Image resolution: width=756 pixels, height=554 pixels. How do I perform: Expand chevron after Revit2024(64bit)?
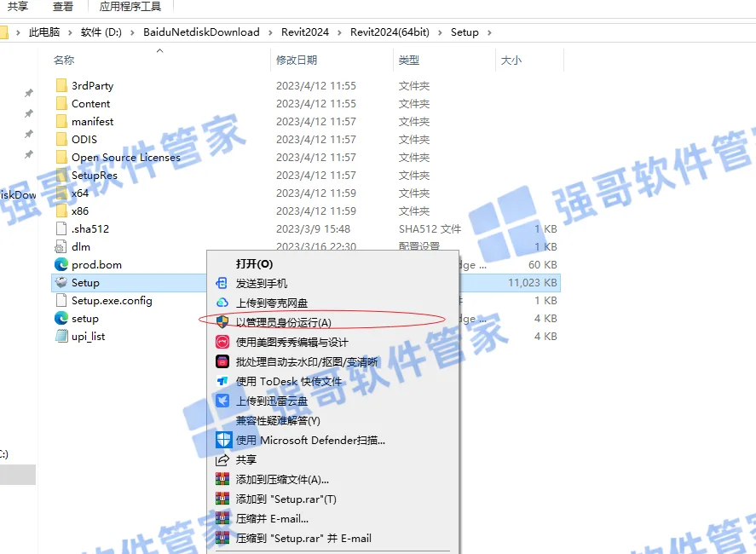(440, 32)
